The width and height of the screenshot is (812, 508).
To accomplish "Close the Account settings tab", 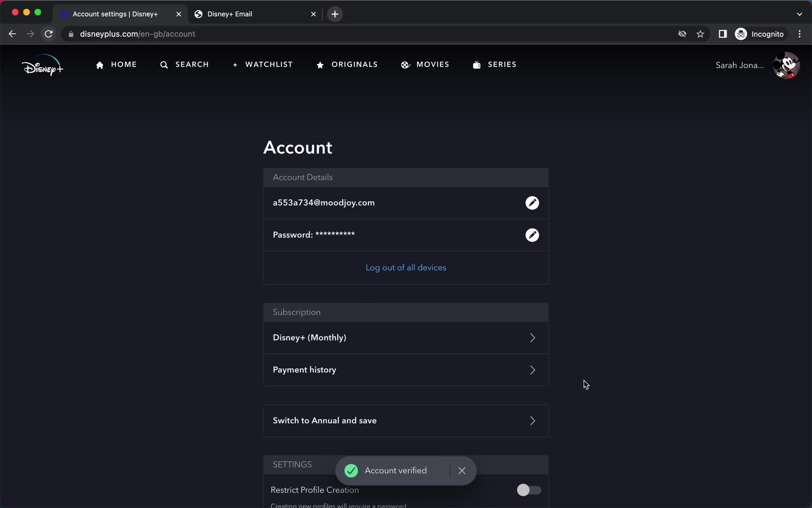I will coord(178,14).
